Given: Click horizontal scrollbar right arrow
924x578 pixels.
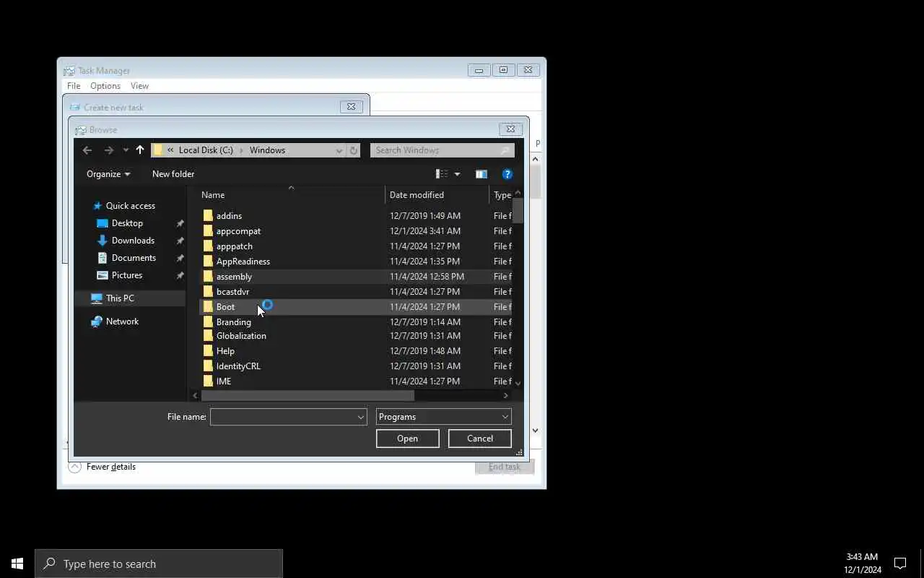Looking at the screenshot, I should coord(506,395).
